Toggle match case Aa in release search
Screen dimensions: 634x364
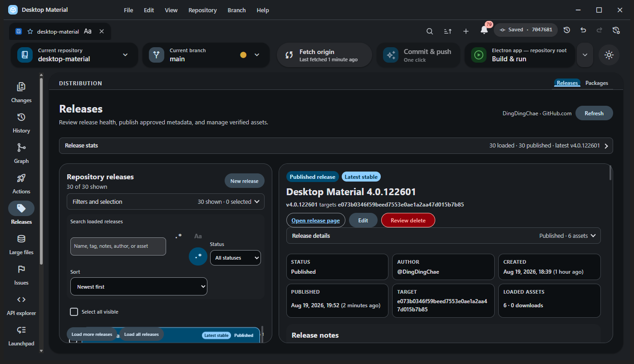198,236
